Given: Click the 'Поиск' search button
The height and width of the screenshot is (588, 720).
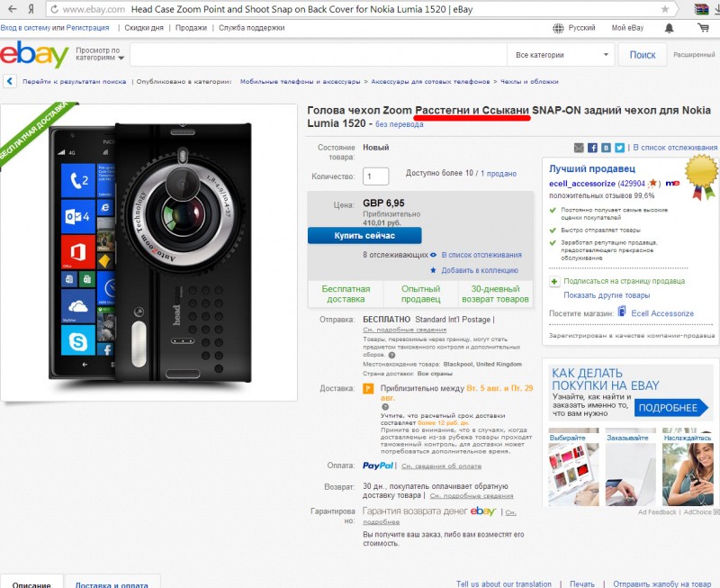Looking at the screenshot, I should pyautogui.click(x=643, y=55).
